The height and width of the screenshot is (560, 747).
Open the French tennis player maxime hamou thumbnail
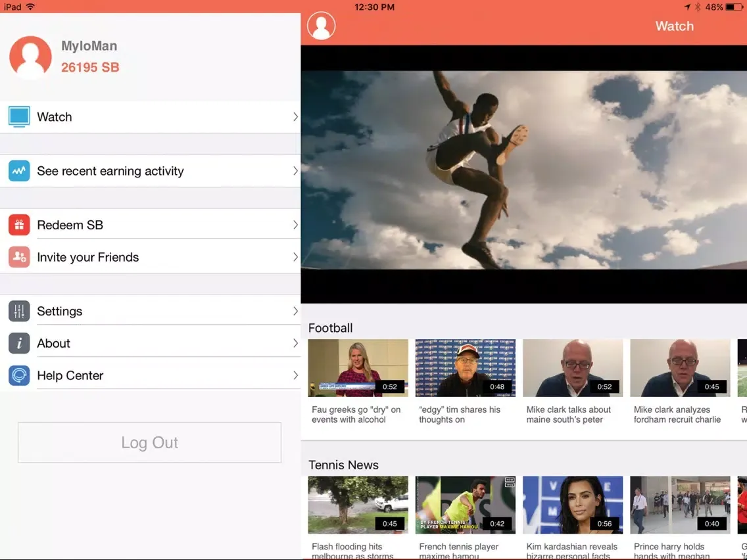coord(466,505)
